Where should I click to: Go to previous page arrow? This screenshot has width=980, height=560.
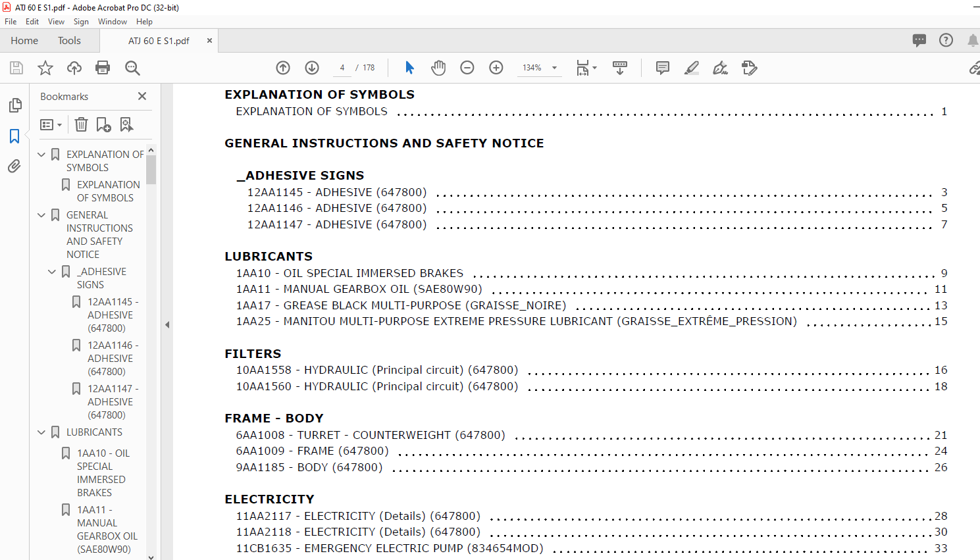tap(283, 68)
